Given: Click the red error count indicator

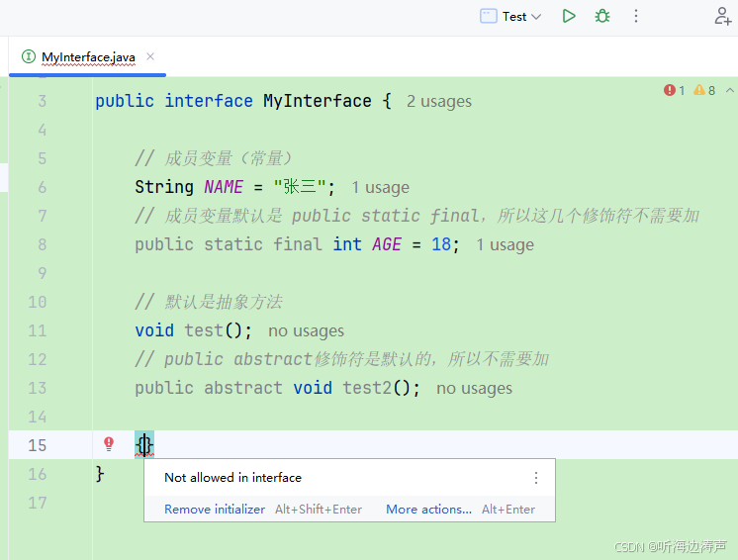Looking at the screenshot, I should coord(674,90).
